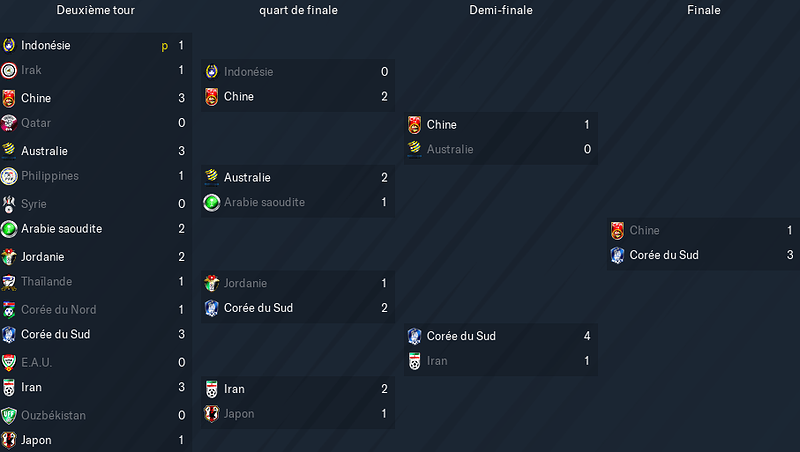Click the E.A.U. team crest
This screenshot has width=800, height=452.
[x=9, y=363]
